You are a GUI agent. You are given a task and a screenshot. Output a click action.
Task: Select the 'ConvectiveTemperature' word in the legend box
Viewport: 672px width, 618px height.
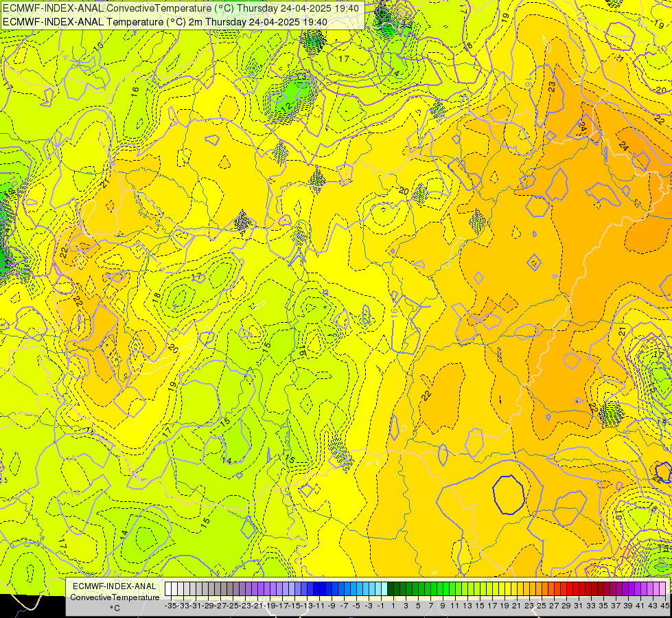[x=115, y=597]
